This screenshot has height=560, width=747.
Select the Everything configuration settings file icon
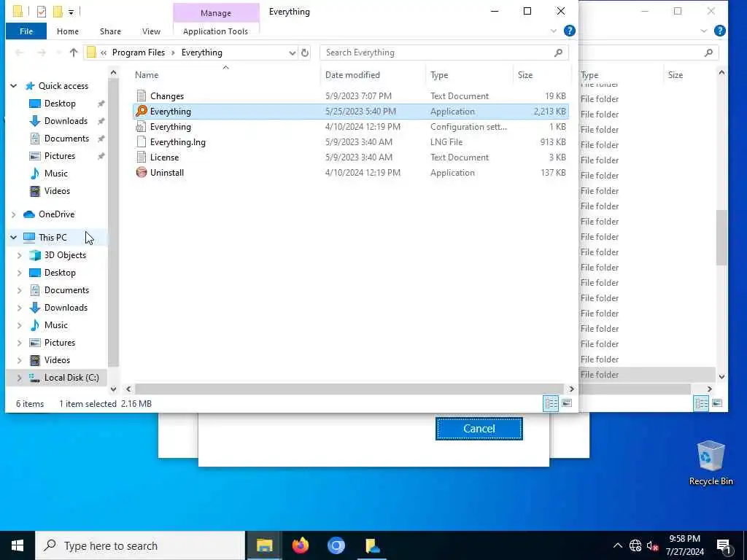click(x=142, y=127)
